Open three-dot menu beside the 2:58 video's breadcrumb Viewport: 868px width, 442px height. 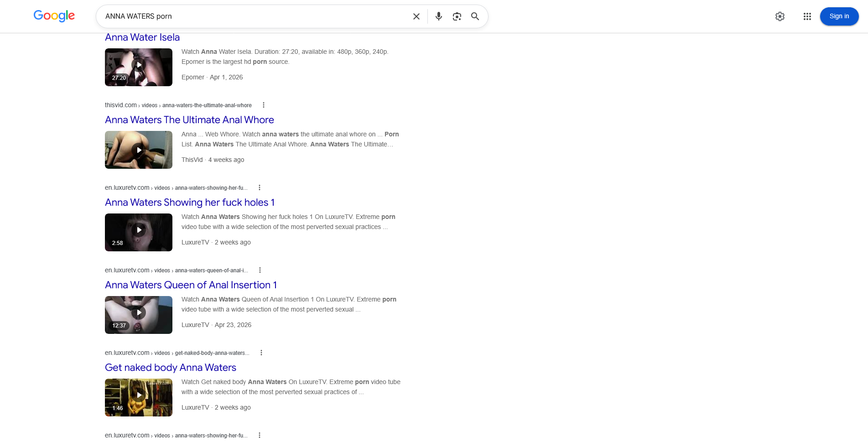[x=260, y=187]
